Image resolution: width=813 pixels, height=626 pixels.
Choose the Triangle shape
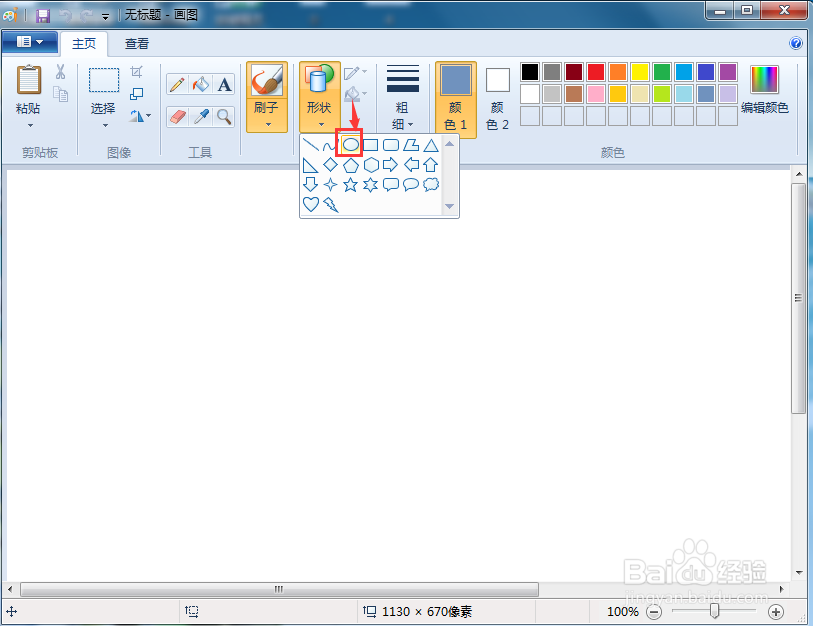(431, 145)
